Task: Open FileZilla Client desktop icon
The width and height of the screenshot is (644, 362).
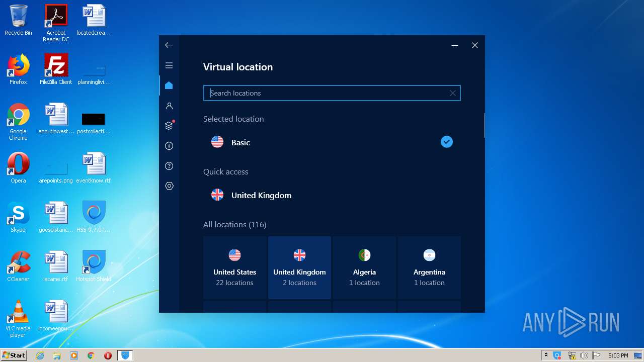Action: (x=56, y=69)
